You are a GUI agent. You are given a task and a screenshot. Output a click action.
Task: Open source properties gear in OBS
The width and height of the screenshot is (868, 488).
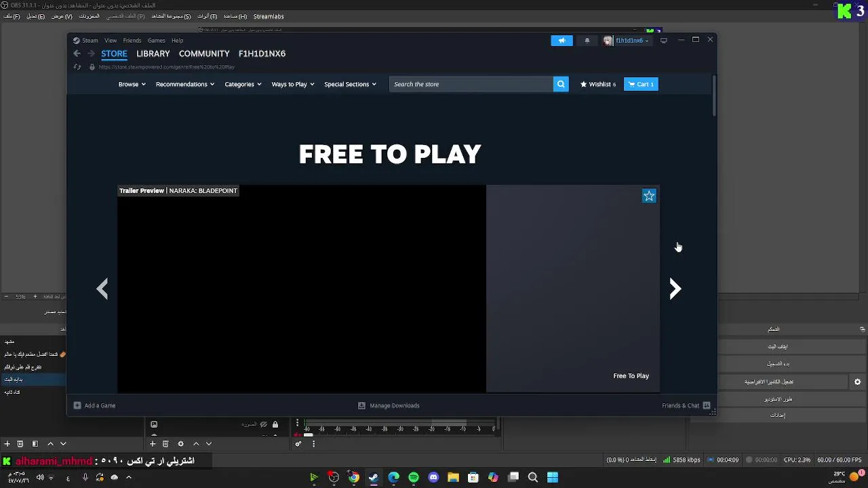180,444
